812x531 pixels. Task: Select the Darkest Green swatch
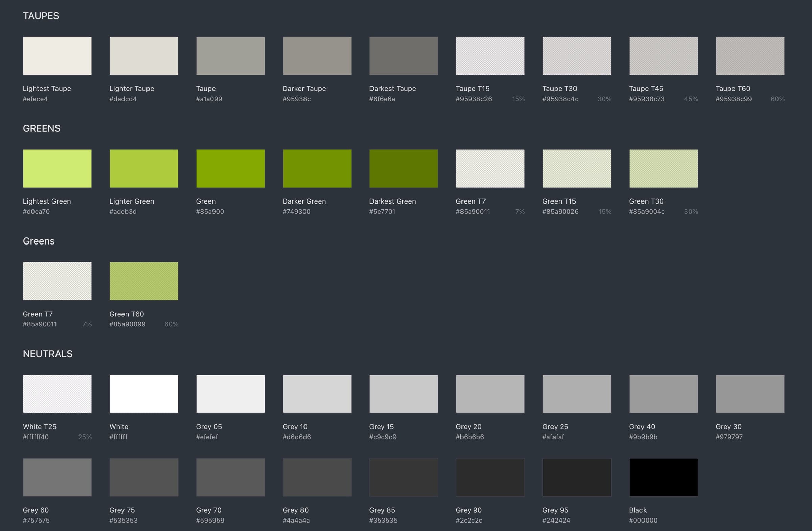tap(404, 168)
